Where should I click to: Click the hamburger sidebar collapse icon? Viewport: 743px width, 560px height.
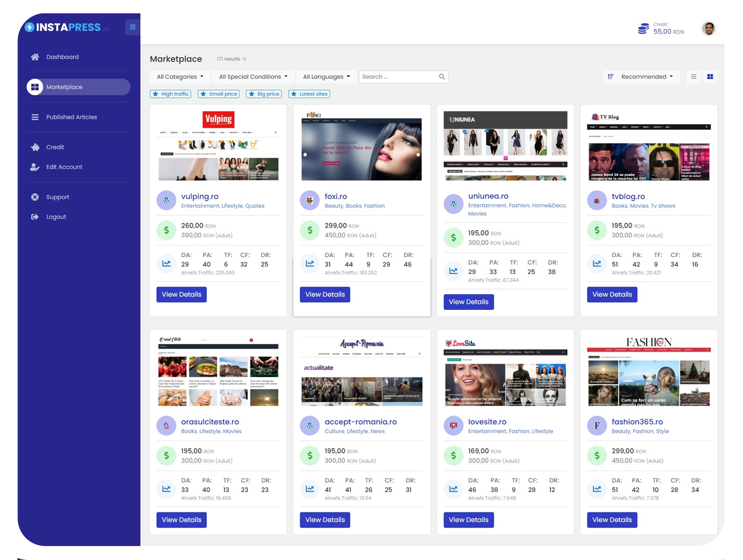pyautogui.click(x=132, y=27)
